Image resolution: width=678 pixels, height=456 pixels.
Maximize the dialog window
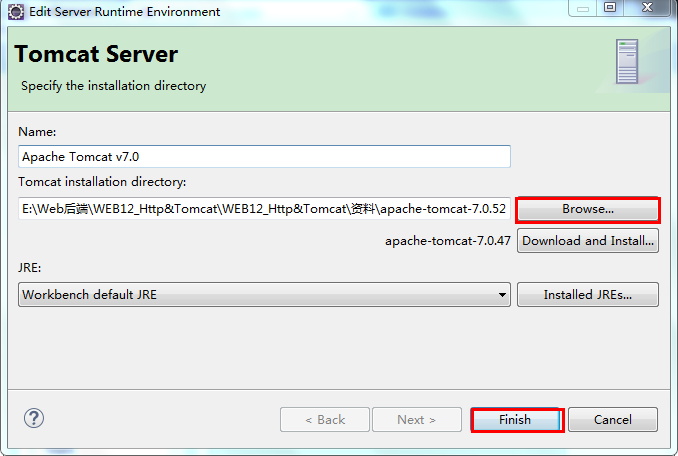point(610,7)
